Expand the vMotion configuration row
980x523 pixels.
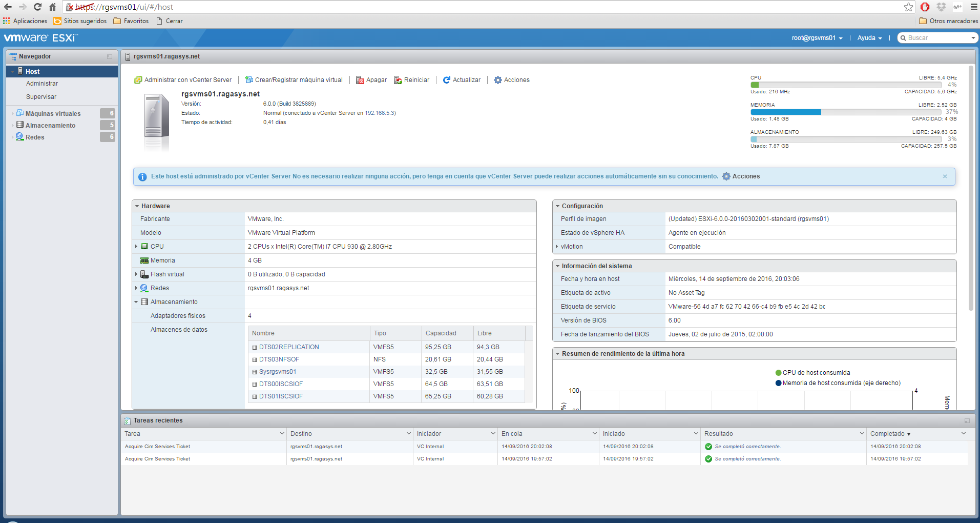(557, 246)
